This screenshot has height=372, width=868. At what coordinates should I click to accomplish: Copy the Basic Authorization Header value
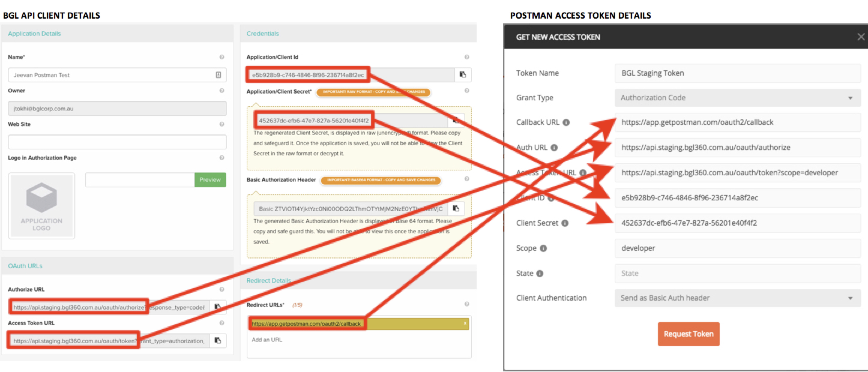tap(456, 208)
